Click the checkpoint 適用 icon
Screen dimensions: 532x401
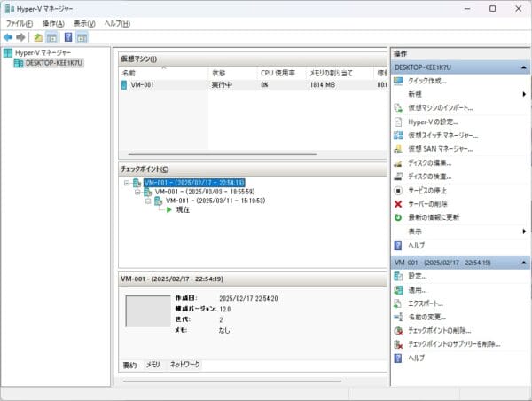tap(398, 290)
